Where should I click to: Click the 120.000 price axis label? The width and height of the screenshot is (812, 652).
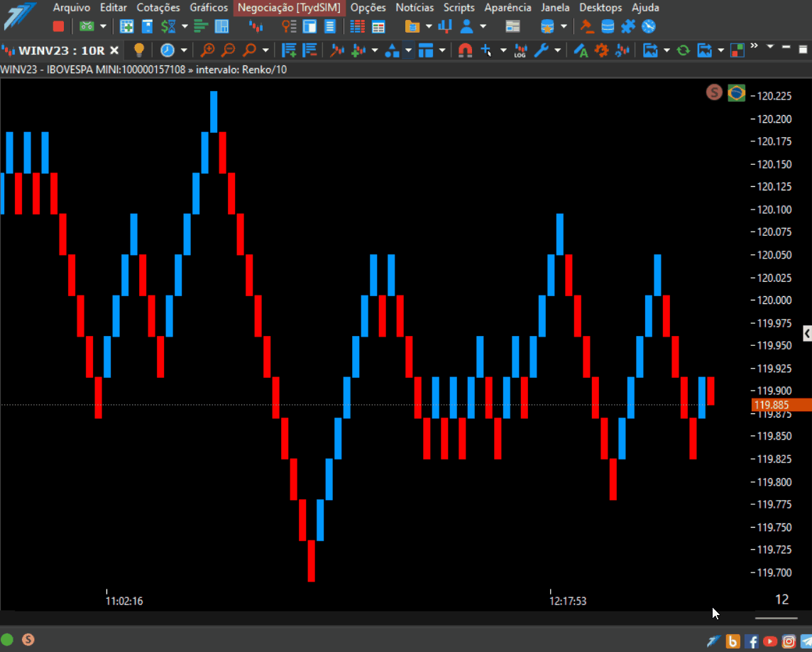[774, 300]
